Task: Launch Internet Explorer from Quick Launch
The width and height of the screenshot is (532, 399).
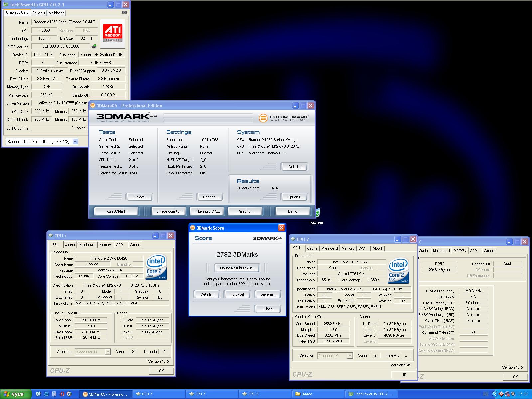Action: pyautogui.click(x=46, y=394)
